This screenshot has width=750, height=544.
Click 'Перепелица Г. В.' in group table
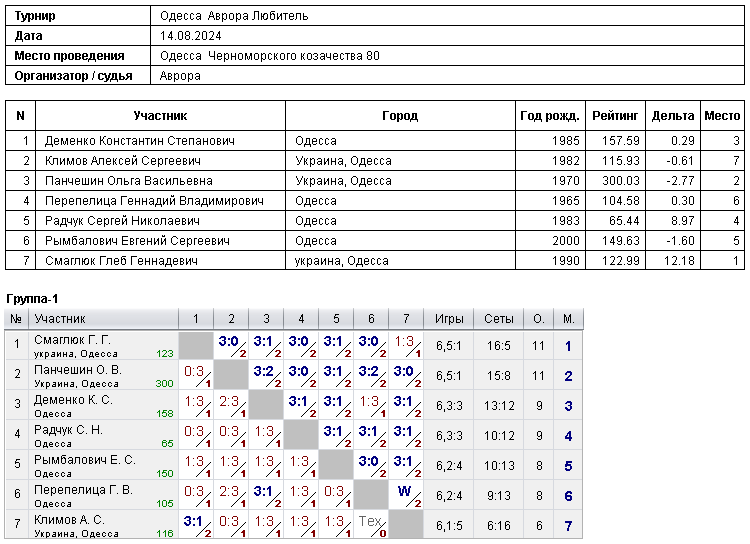[83, 490]
